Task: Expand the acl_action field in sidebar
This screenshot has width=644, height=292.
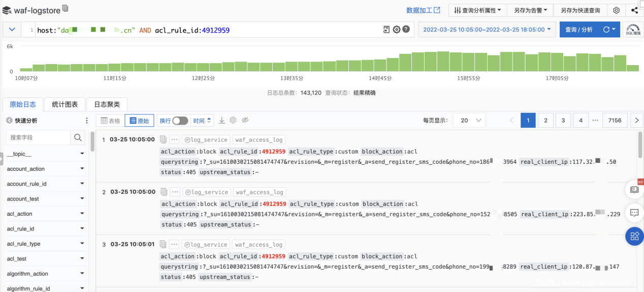Action: pos(82,214)
